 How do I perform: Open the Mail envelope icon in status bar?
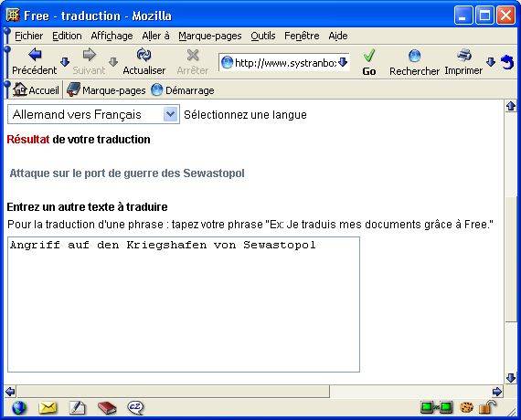(48, 408)
